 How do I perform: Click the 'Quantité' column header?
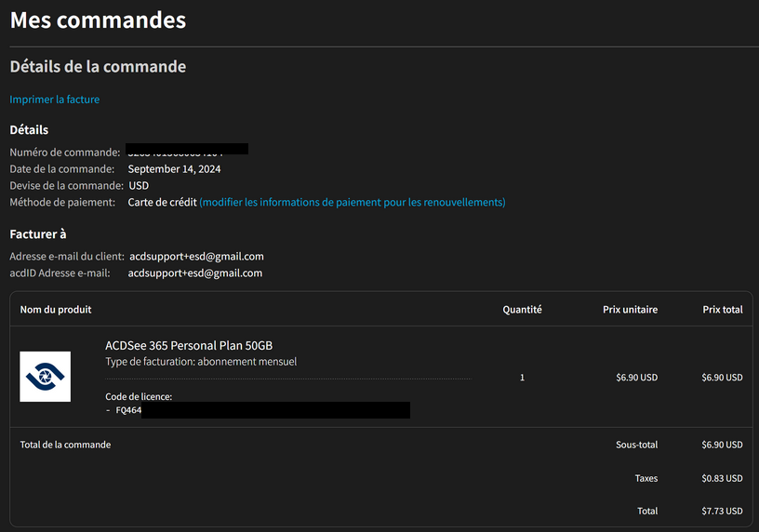pyautogui.click(x=523, y=310)
